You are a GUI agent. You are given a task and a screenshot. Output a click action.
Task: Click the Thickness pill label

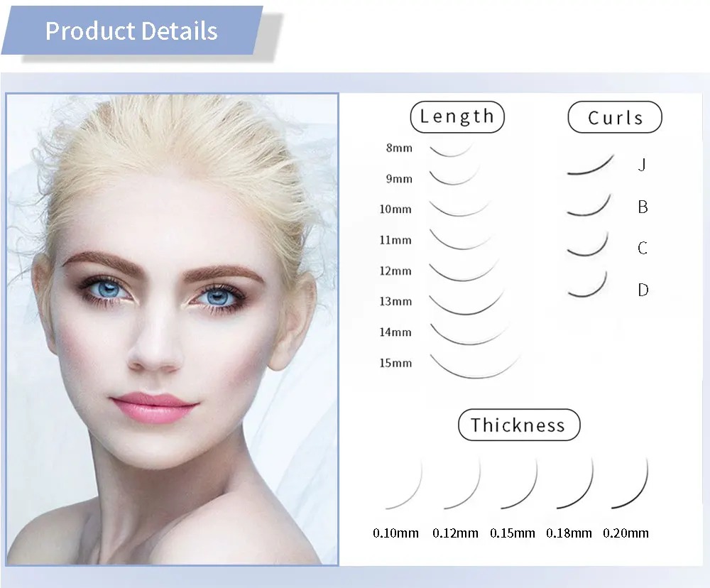(x=519, y=425)
